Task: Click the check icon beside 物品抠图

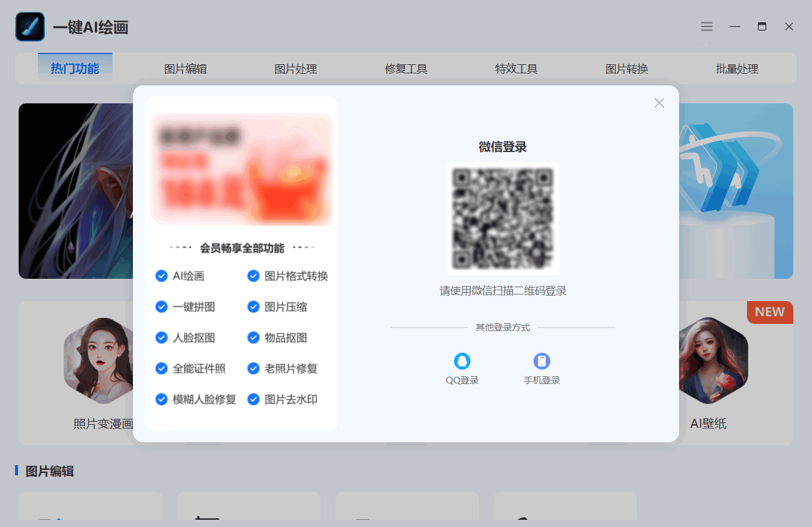Action: (x=253, y=338)
